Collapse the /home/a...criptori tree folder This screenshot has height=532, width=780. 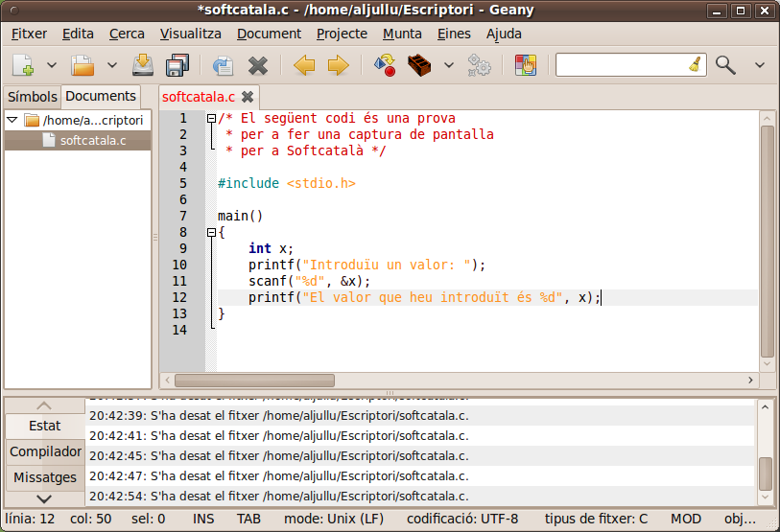coord(12,121)
